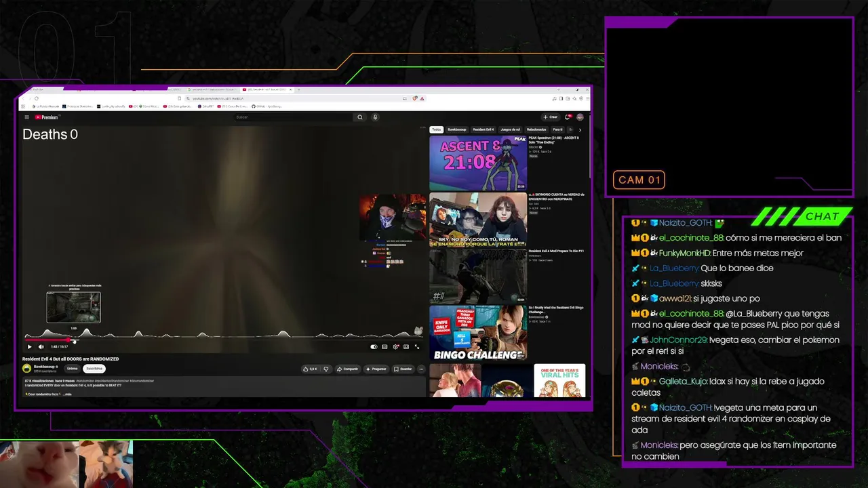Select the 'Todos' filter chip

click(436, 129)
